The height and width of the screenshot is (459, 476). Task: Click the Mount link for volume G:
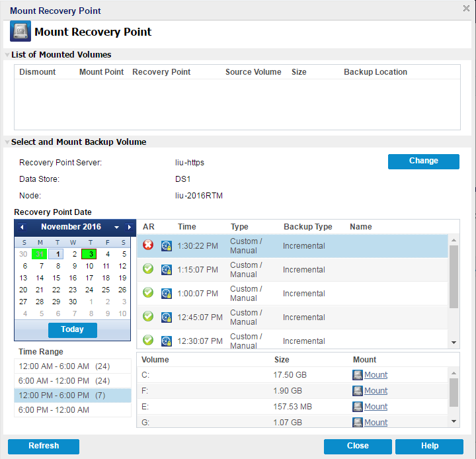(376, 422)
